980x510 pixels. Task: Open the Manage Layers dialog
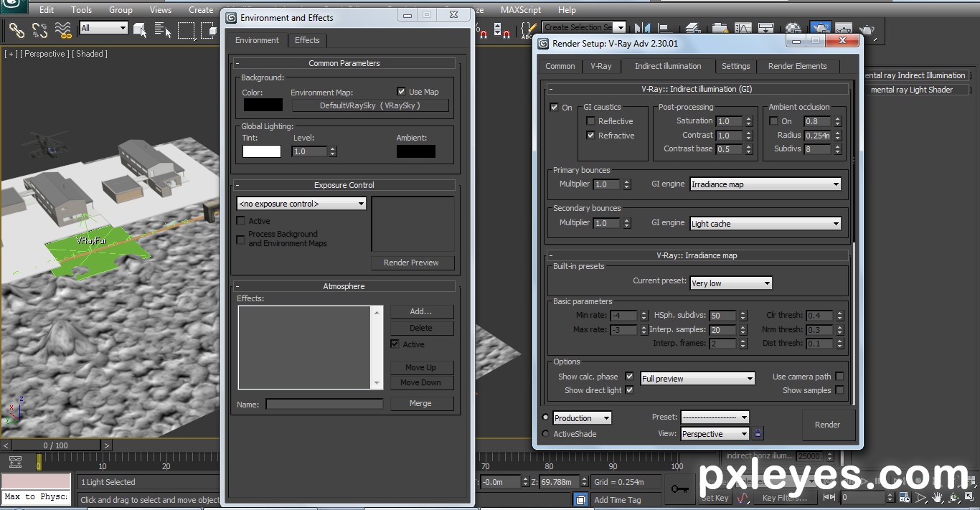pyautogui.click(x=693, y=29)
